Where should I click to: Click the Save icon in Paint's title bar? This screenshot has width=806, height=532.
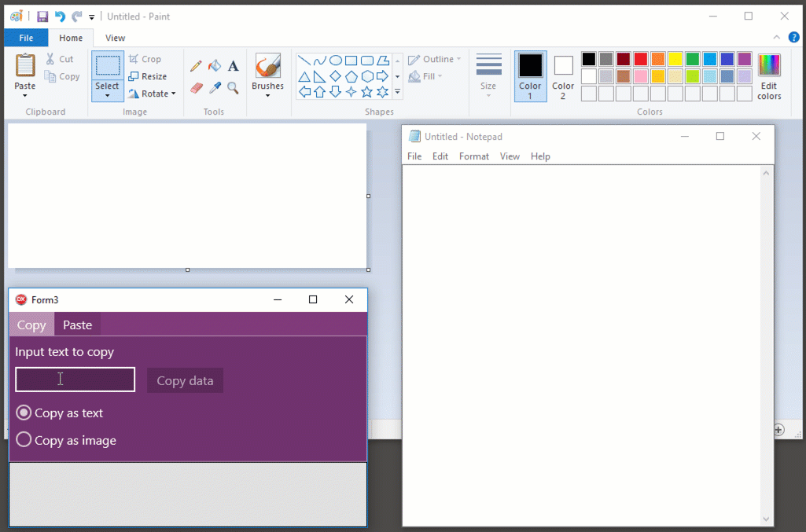(42, 17)
